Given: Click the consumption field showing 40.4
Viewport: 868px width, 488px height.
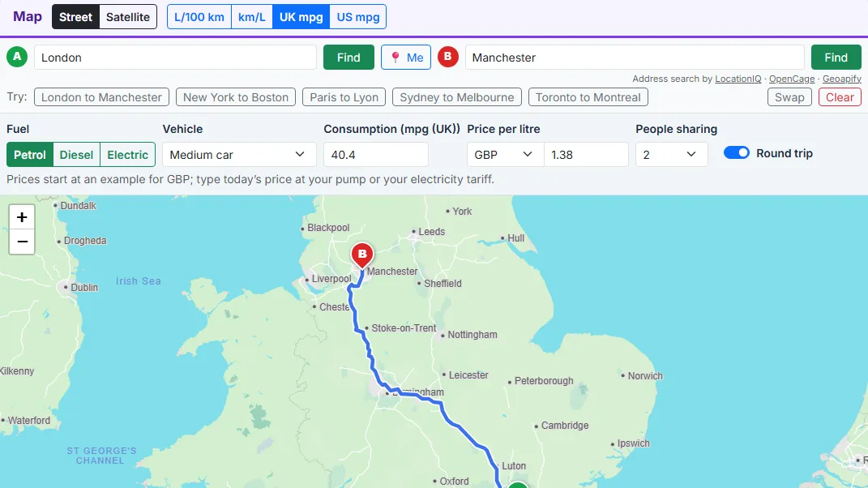Looking at the screenshot, I should (x=376, y=155).
